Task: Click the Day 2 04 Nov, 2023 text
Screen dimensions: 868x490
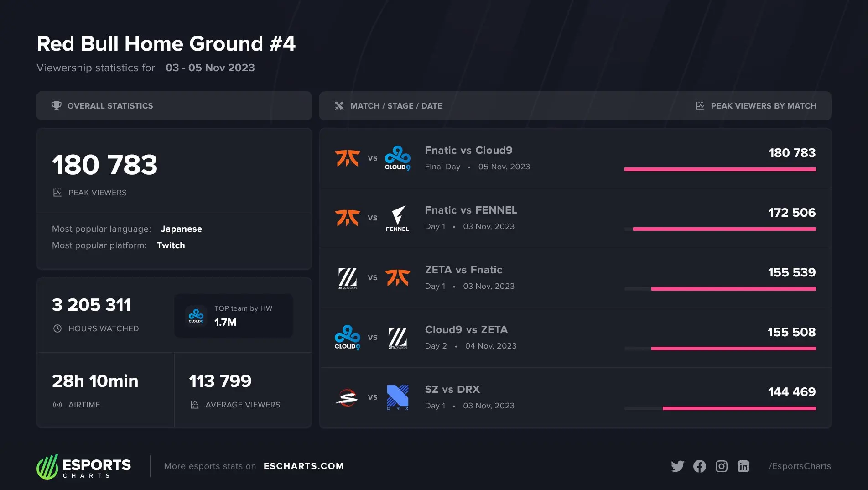Action: pyautogui.click(x=471, y=346)
